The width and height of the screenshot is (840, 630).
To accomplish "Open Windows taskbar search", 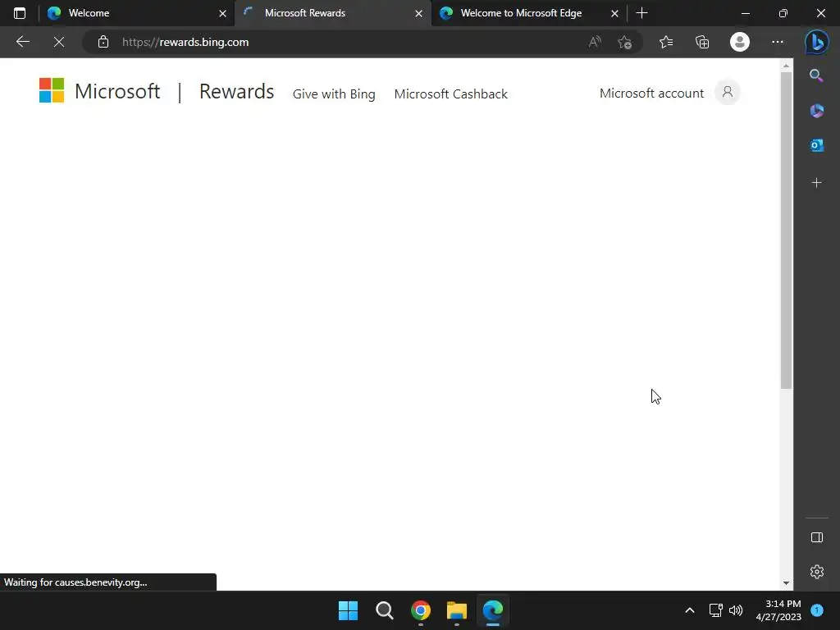I will (x=384, y=610).
